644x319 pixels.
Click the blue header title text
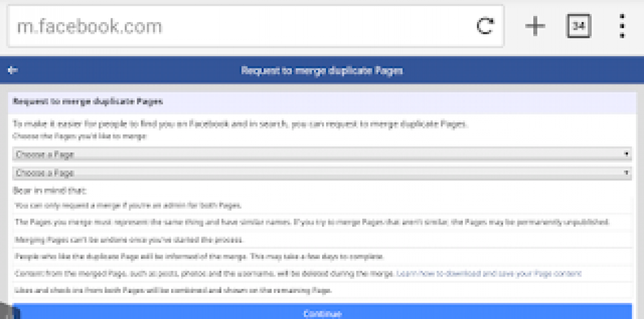tap(322, 71)
